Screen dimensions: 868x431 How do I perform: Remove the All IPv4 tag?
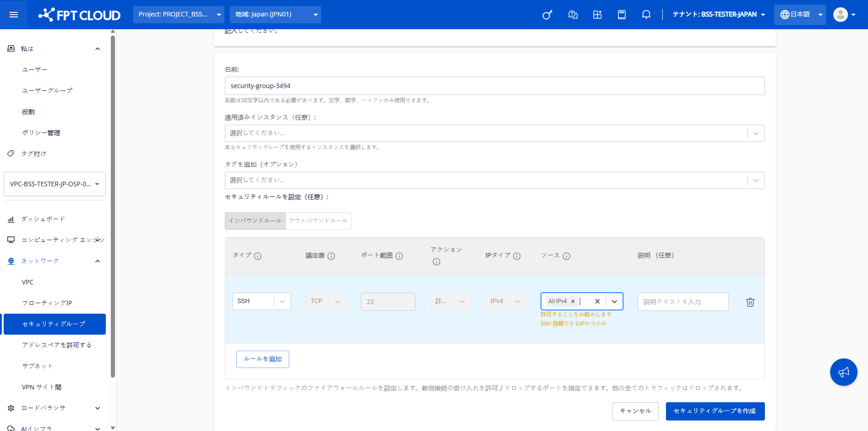point(573,301)
